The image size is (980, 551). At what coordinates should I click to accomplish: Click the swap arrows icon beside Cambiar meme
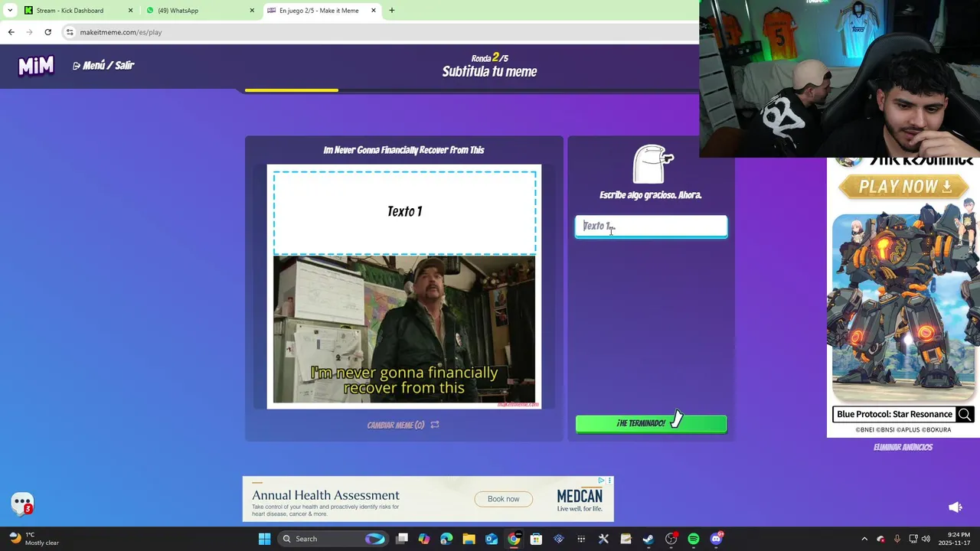click(435, 425)
